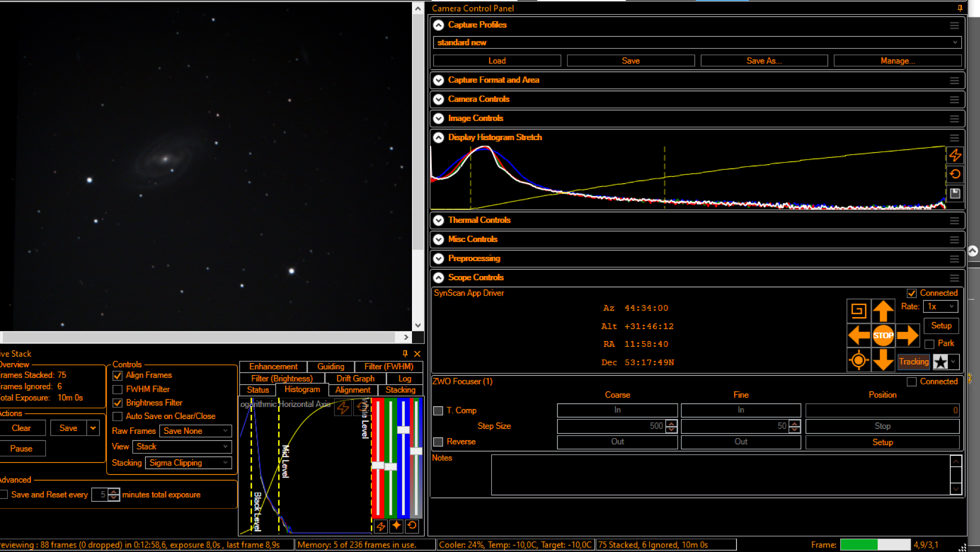Switch to the Drift Graph tab
This screenshot has width=980, height=552.
click(355, 378)
